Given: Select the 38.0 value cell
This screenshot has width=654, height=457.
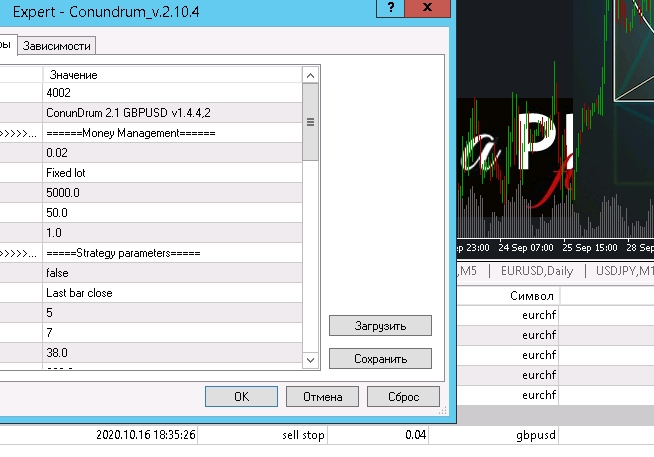Looking at the screenshot, I should [x=172, y=353].
